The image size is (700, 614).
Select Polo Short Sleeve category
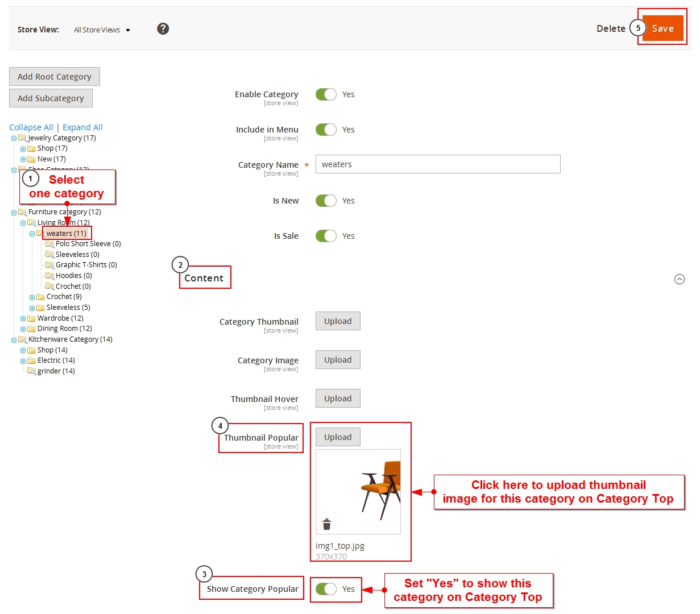coord(88,244)
